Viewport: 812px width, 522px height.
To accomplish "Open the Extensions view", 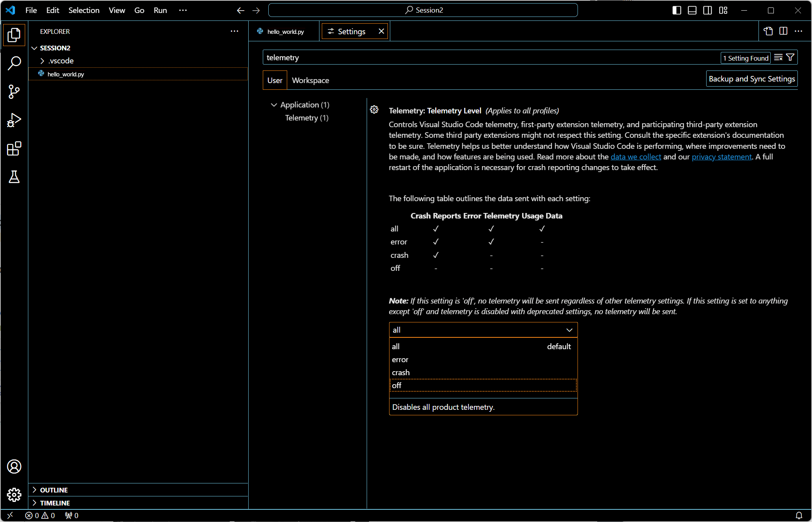I will [x=14, y=149].
